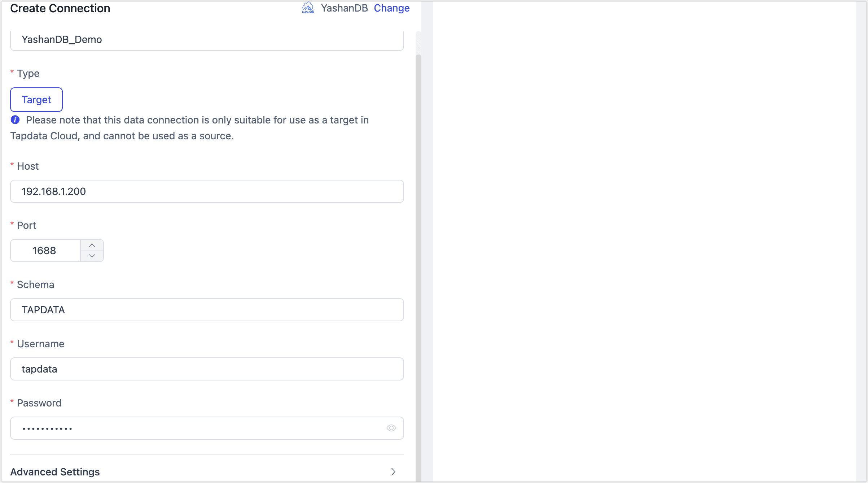Click the Port number field 1688
Image resolution: width=868 pixels, height=483 pixels.
(x=45, y=251)
